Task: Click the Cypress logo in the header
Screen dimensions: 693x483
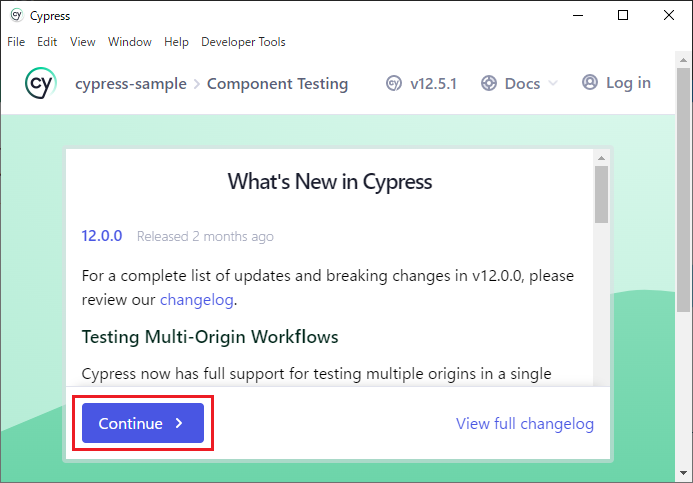Action: coord(41,83)
